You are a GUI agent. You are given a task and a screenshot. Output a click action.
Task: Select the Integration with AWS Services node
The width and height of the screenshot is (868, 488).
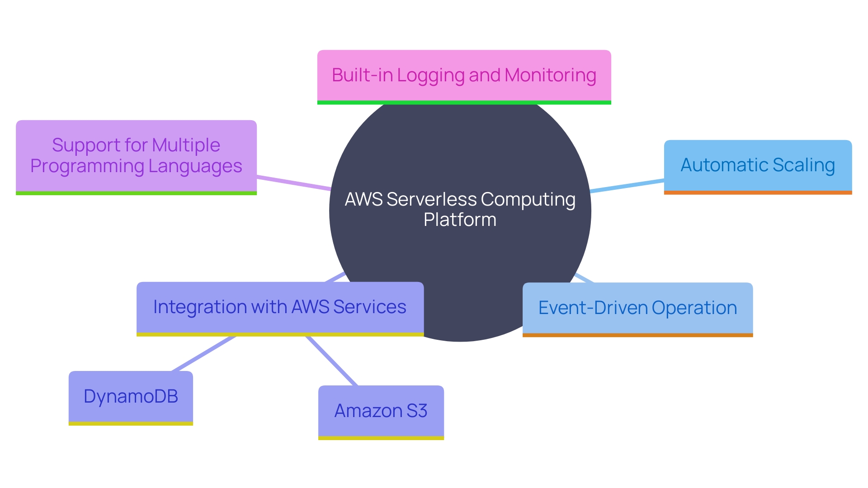[280, 309]
